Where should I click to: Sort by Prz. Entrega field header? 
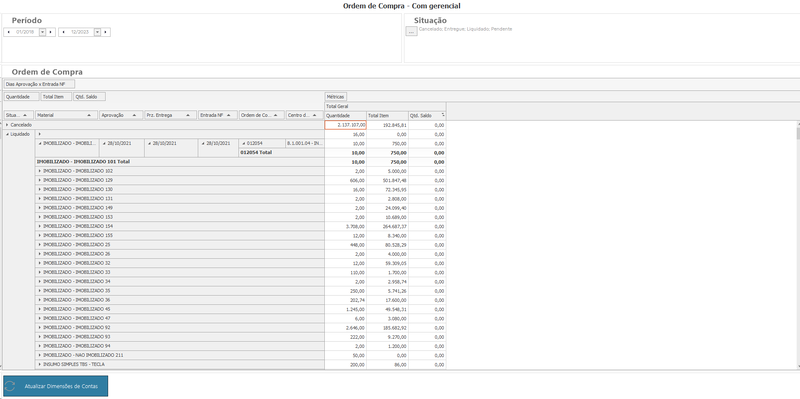(x=170, y=115)
